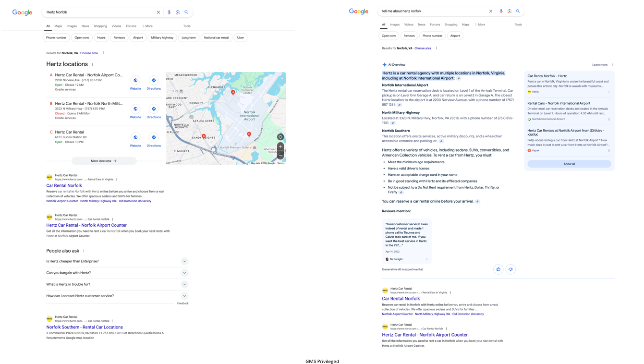Viewport: 644px width, 364px height.
Task: Select the Long term filter chip
Action: coord(189,37)
